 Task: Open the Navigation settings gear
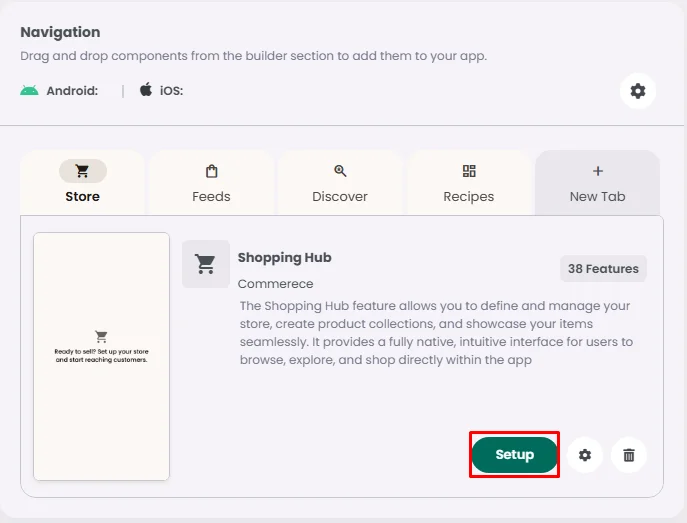point(638,91)
